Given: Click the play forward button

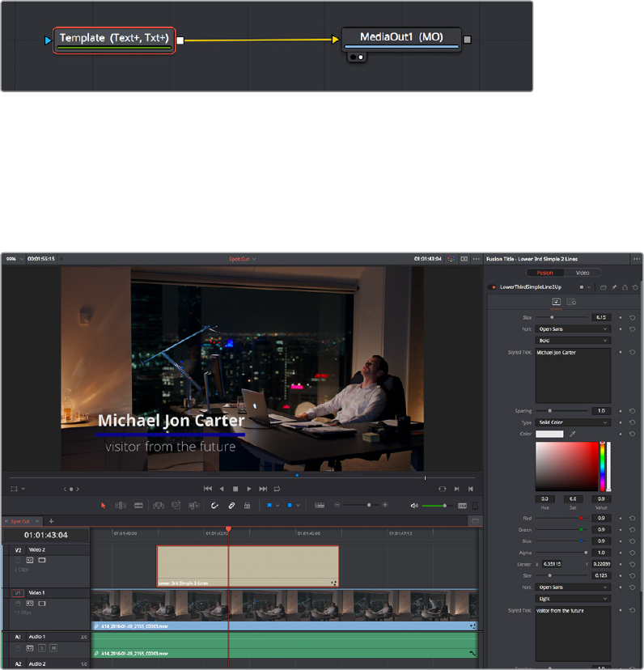Looking at the screenshot, I should tap(249, 489).
